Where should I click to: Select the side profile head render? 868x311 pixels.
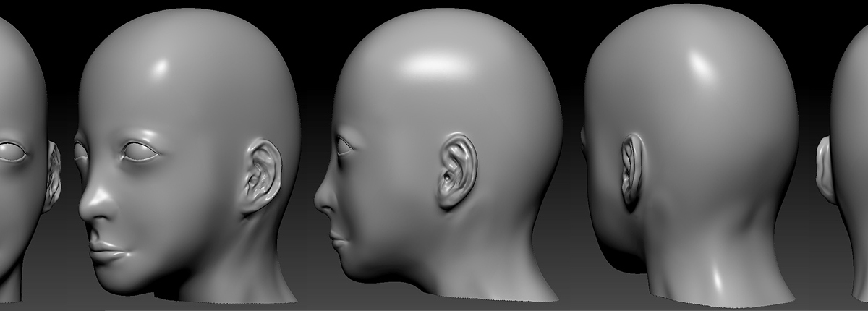[x=438, y=155]
